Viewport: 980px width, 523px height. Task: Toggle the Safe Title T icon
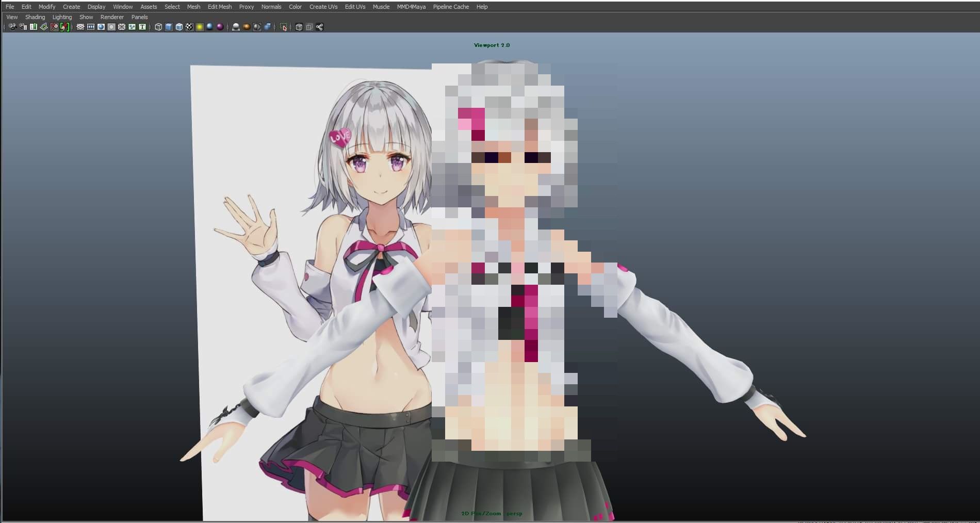[142, 27]
